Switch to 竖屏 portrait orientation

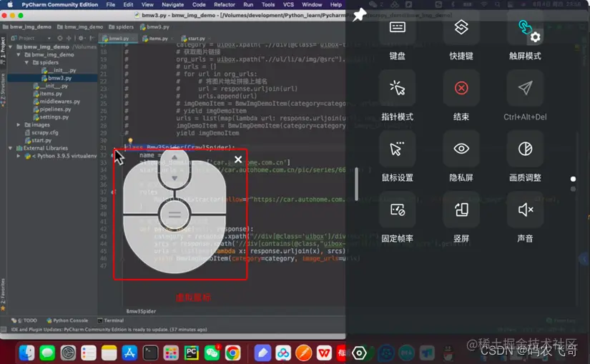tap(461, 210)
